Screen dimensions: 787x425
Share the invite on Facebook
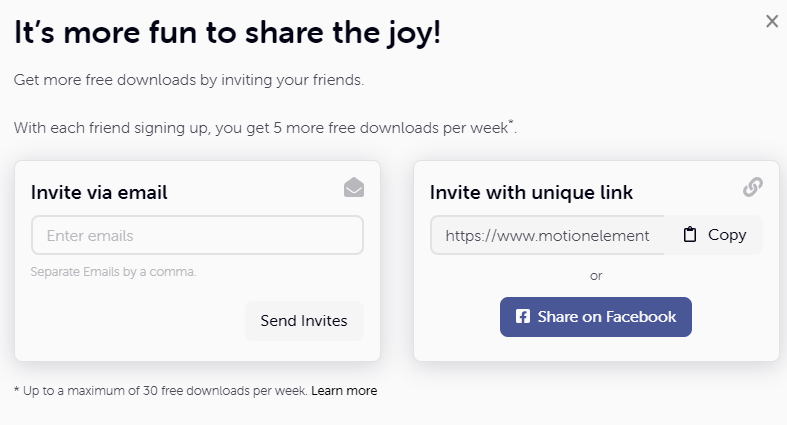(x=596, y=317)
